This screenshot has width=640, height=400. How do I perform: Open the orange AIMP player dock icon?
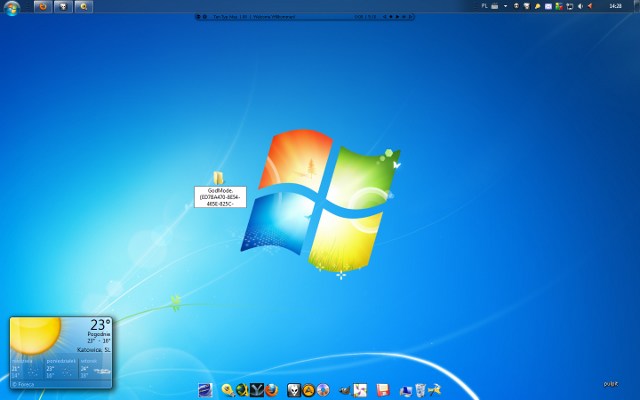[x=309, y=390]
